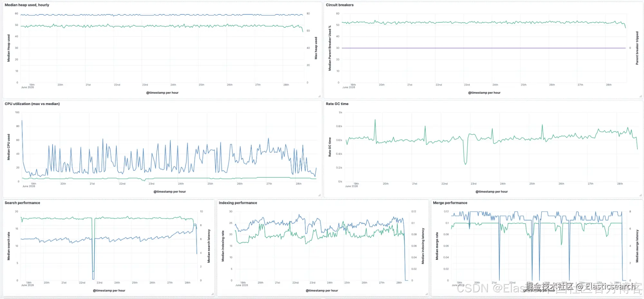Click the 'June 2026' label under the Median heap chart
644x299 pixels.
click(x=27, y=87)
